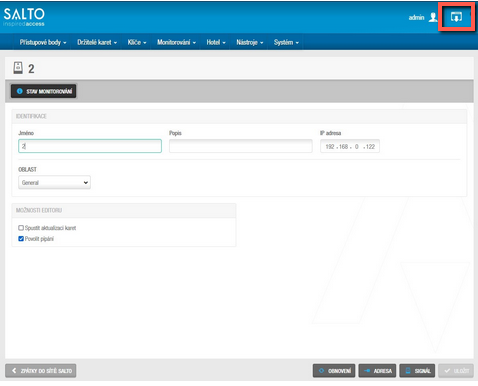Click the SALTO inspired access logo
Viewport: 478px width, 386px height.
pyautogui.click(x=24, y=17)
